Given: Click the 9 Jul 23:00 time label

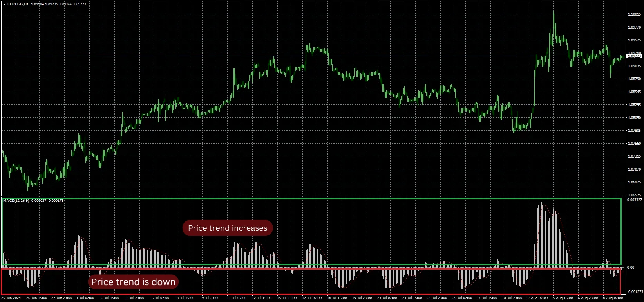Looking at the screenshot, I should point(211,298).
